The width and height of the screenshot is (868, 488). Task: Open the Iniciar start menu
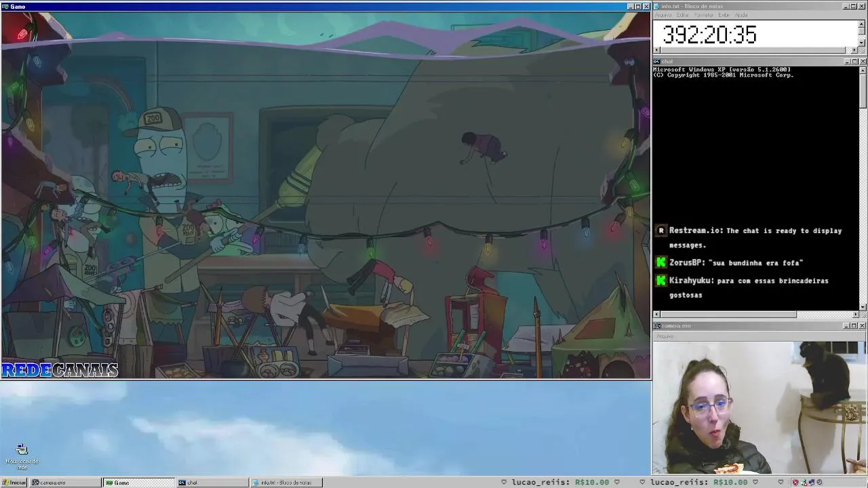[x=14, y=483]
